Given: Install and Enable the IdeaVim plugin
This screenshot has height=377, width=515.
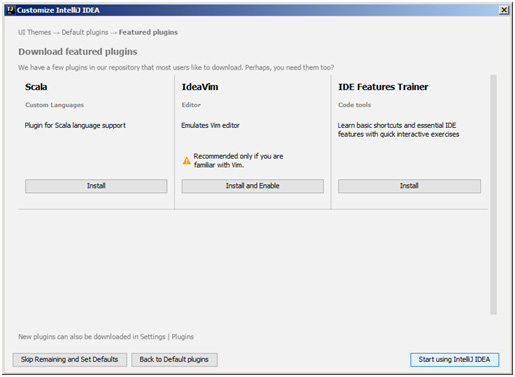Looking at the screenshot, I should (252, 186).
